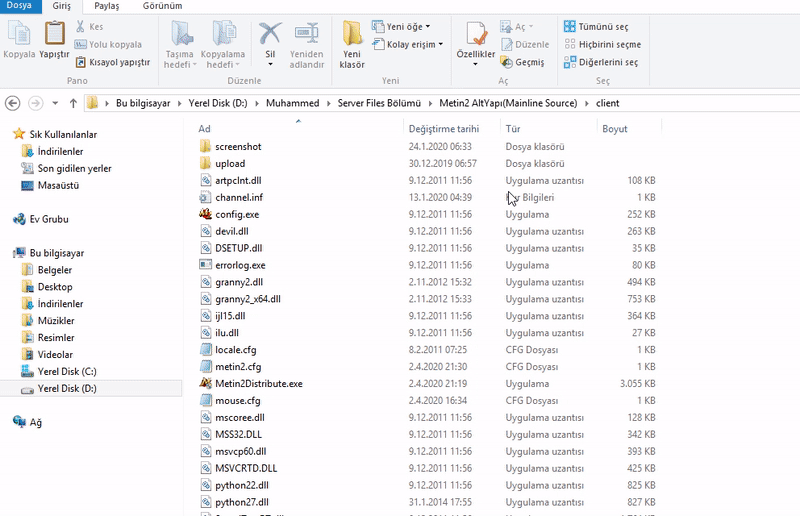Click Metin2 AltYapı(Mainline Source) breadcrumb
The image size is (800, 516).
(x=508, y=103)
